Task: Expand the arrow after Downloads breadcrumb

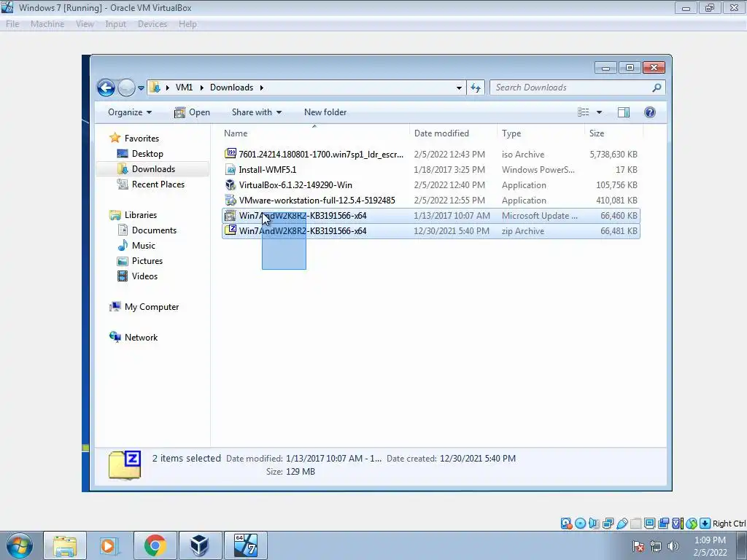Action: pos(262,87)
